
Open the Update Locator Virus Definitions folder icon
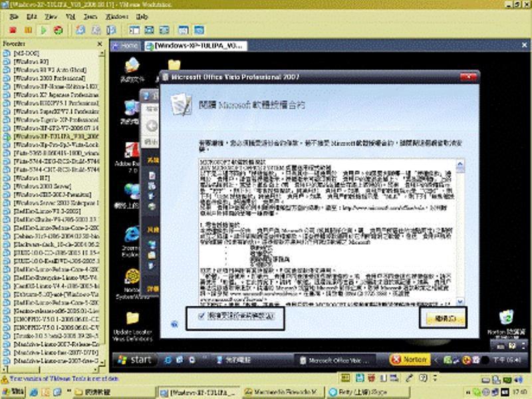(x=132, y=327)
